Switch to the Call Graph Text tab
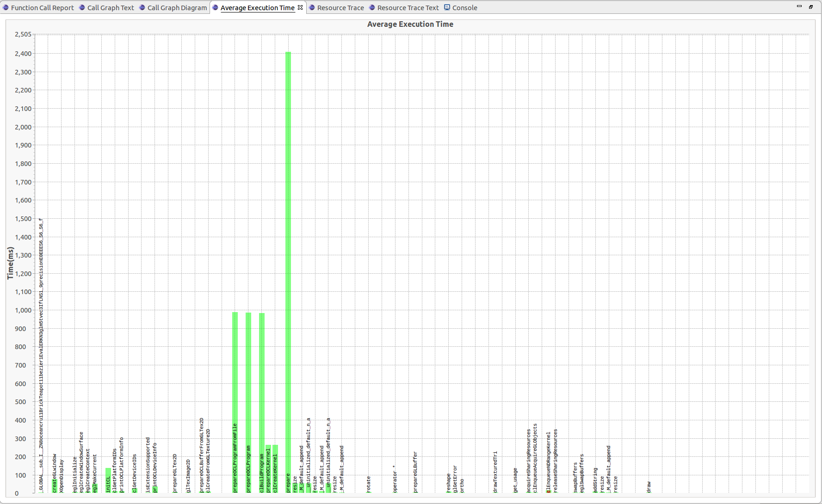This screenshot has height=504, width=822. (x=110, y=8)
